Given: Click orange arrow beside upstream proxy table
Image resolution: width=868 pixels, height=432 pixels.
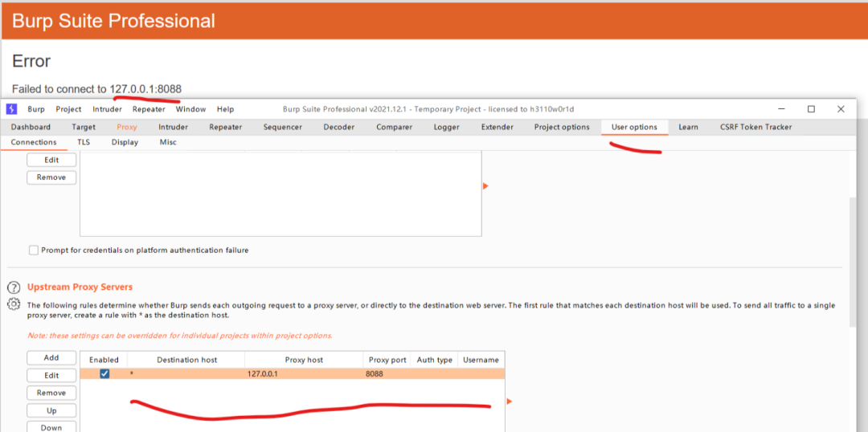Looking at the screenshot, I should coord(510,401).
